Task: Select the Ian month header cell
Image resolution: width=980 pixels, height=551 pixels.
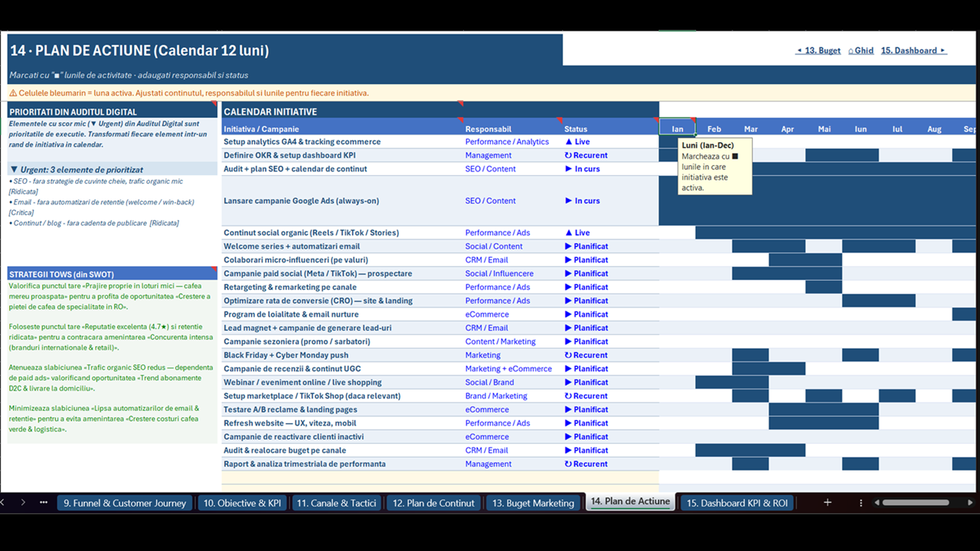Action: click(x=677, y=129)
